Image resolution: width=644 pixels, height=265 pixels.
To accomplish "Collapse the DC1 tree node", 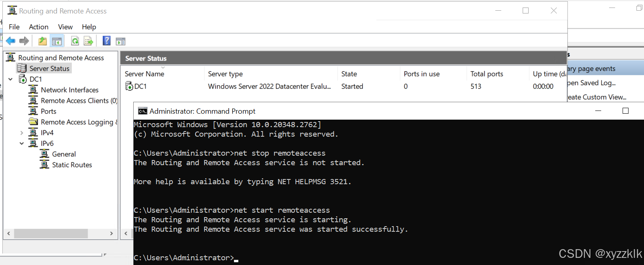I will 11,79.
